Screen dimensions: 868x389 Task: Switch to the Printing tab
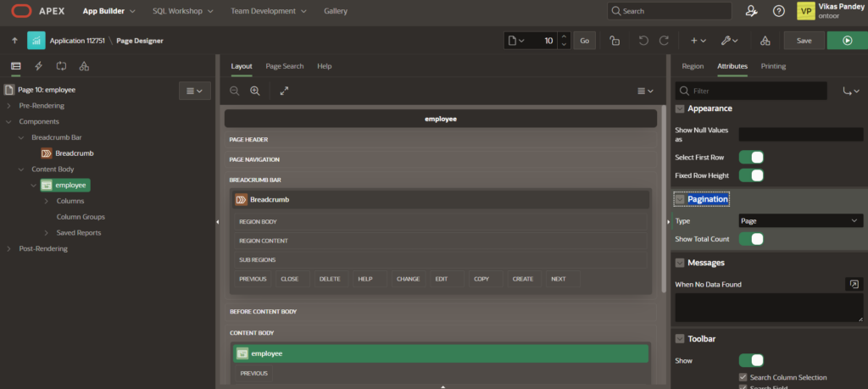point(772,66)
